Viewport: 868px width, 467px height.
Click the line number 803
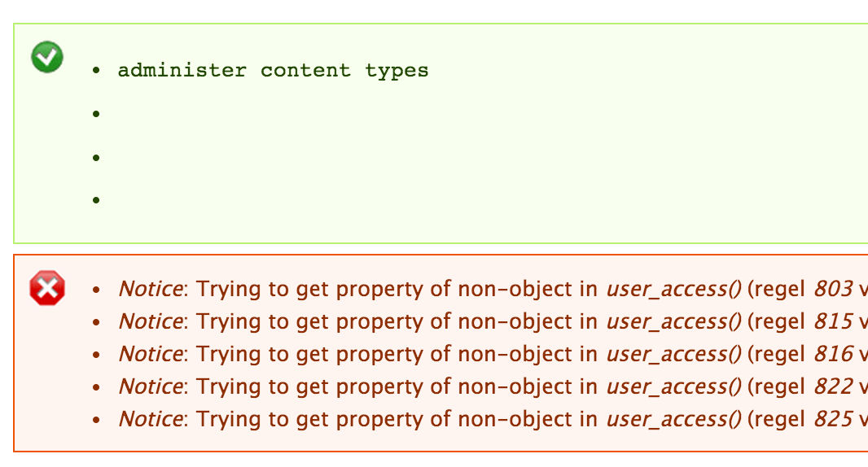point(833,289)
